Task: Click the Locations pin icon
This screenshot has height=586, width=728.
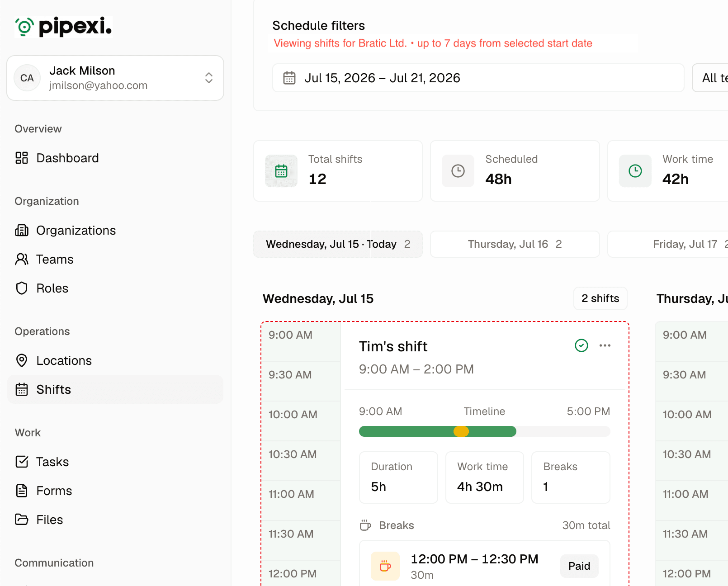Action: (22, 360)
